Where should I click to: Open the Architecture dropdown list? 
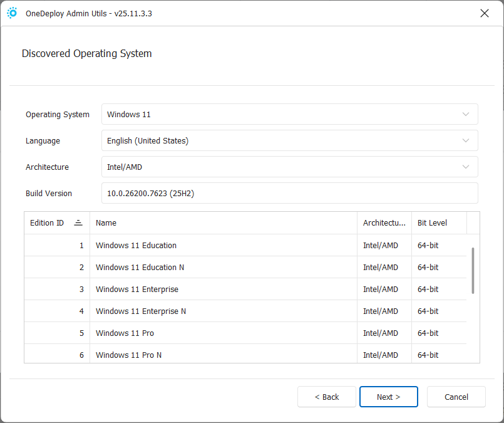coord(289,167)
